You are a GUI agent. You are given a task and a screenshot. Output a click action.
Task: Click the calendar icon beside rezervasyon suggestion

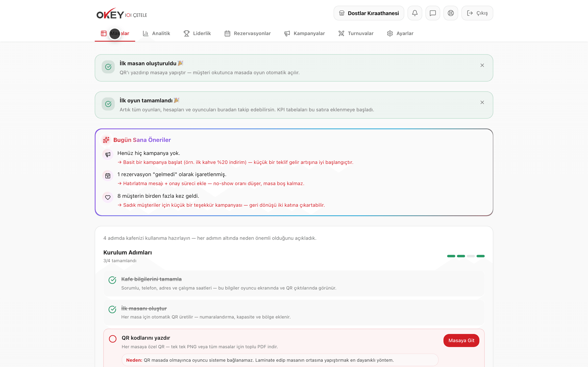[108, 176]
